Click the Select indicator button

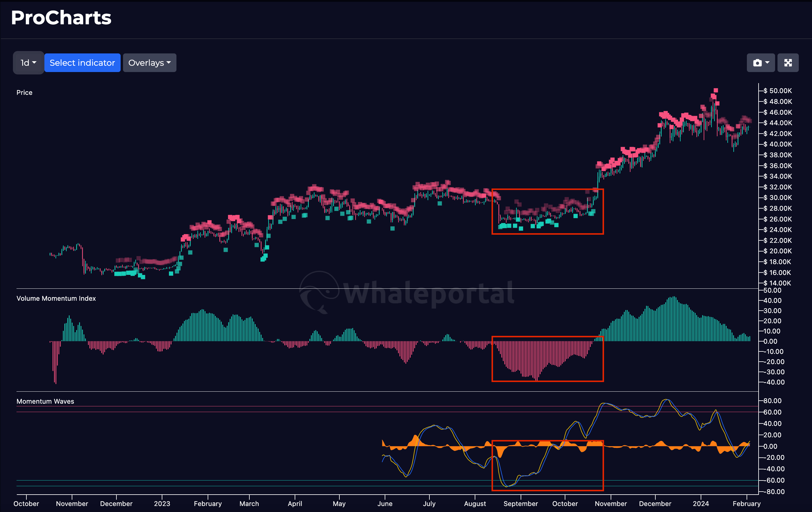pyautogui.click(x=82, y=63)
